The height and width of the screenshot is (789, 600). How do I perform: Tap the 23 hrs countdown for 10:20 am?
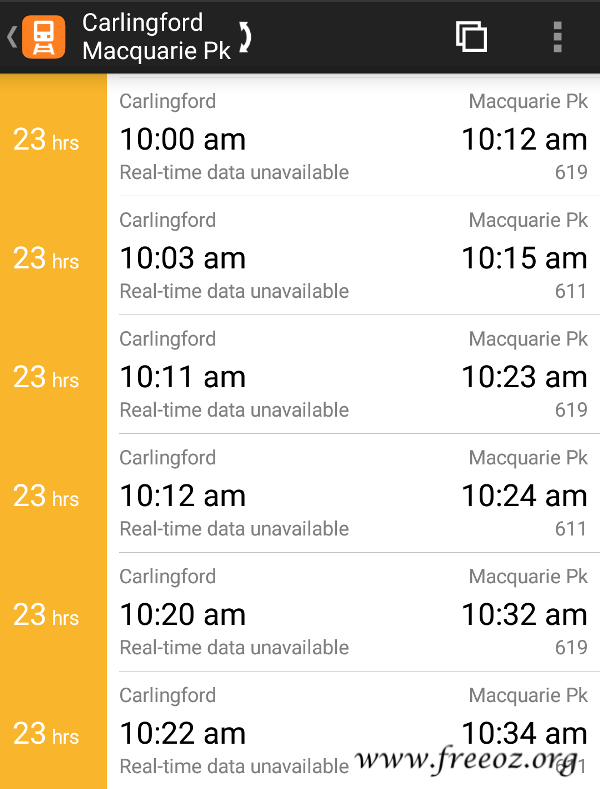click(x=46, y=614)
